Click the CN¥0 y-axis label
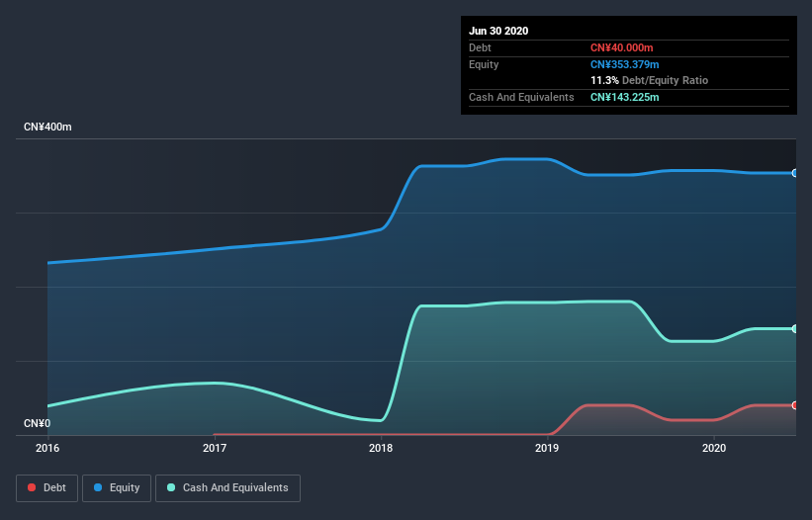 coord(38,423)
